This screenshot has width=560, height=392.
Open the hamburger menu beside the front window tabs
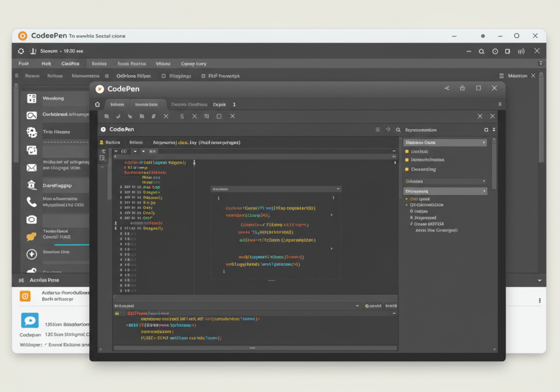[x=500, y=104]
